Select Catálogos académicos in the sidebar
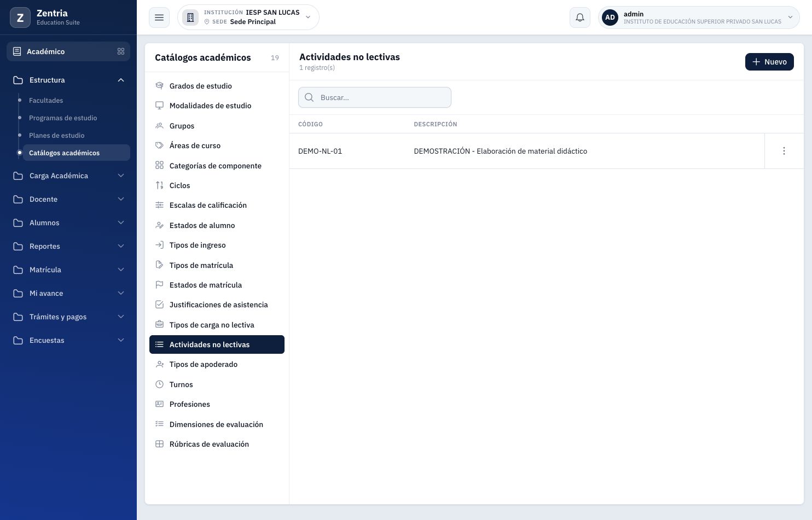This screenshot has width=812, height=520. [77, 153]
